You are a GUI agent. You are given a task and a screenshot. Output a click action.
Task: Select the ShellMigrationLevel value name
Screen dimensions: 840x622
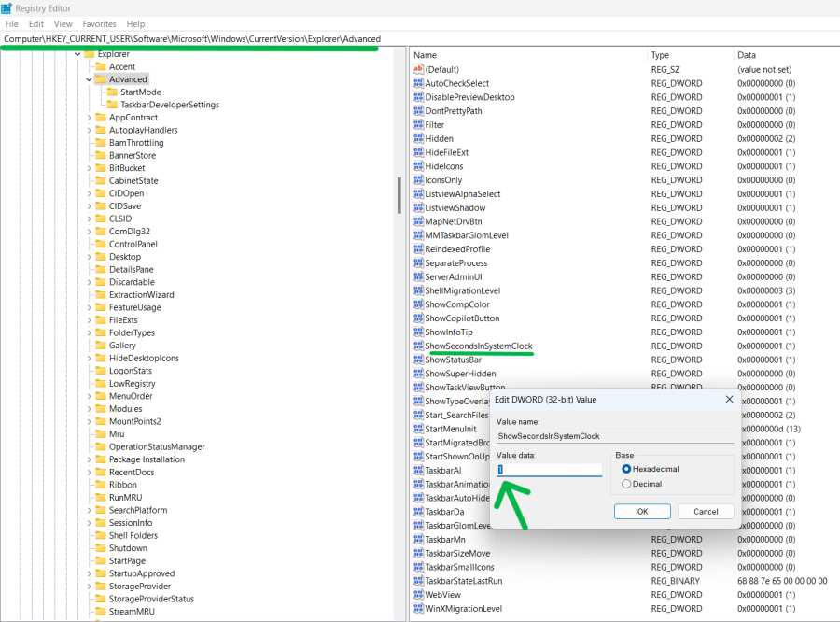point(463,290)
